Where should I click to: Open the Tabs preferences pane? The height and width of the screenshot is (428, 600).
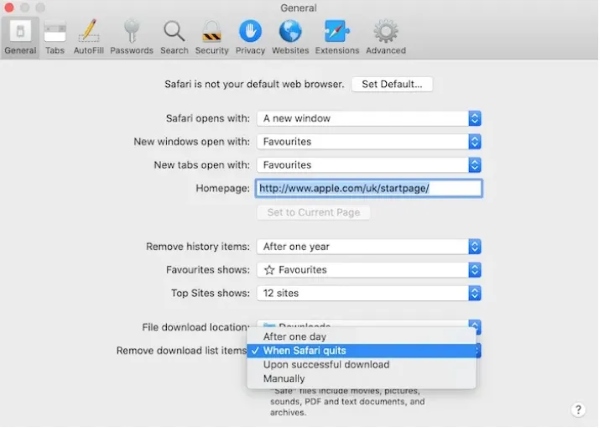tap(56, 37)
